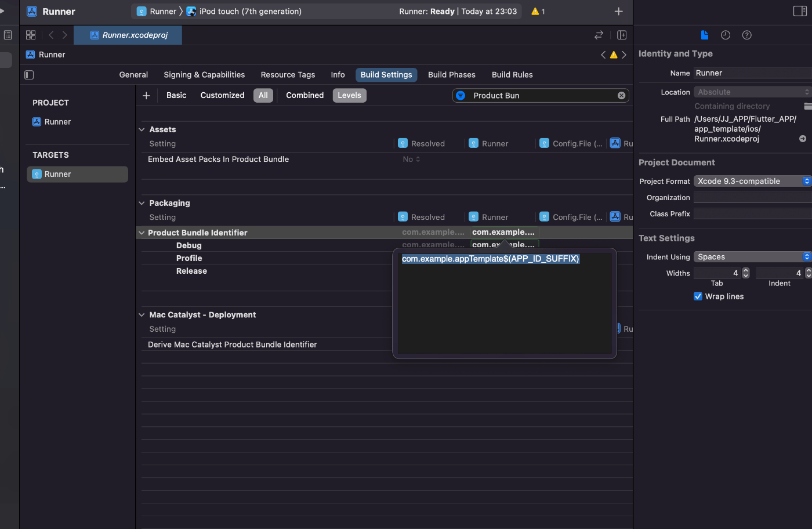The width and height of the screenshot is (812, 529).
Task: Toggle the inspector panel visibility icon
Action: (800, 11)
